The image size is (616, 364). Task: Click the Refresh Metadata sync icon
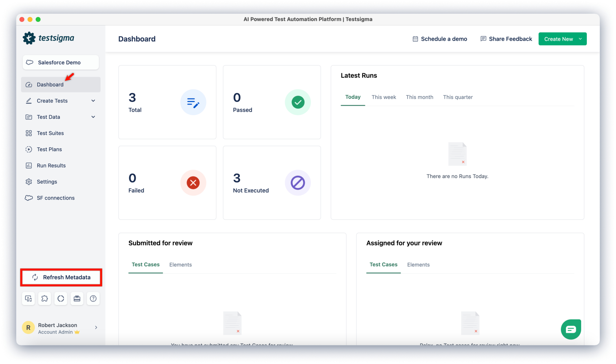35,277
